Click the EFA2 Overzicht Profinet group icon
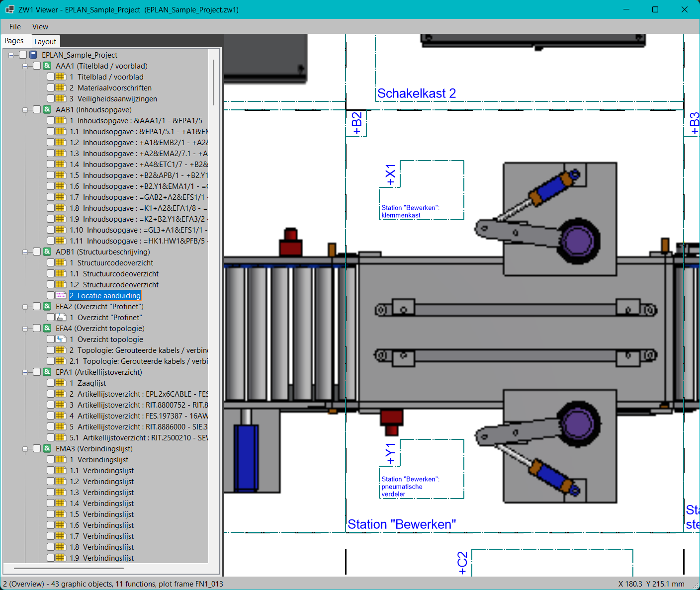Image resolution: width=700 pixels, height=590 pixels. 47,306
